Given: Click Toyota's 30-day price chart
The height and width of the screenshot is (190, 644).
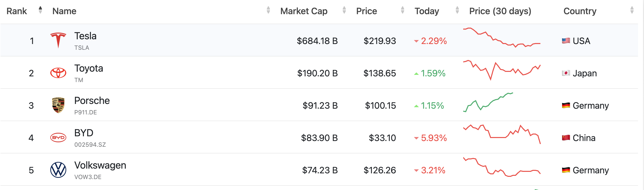Looking at the screenshot, I should click(x=502, y=70).
